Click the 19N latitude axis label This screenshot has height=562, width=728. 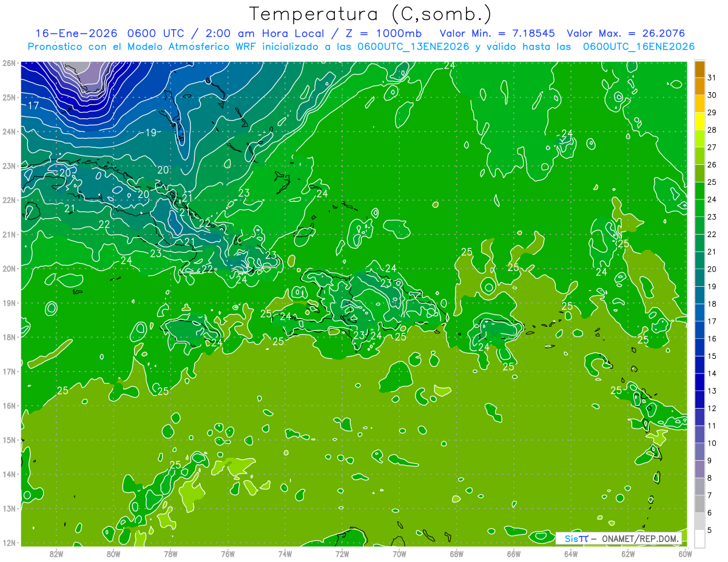pyautogui.click(x=8, y=303)
